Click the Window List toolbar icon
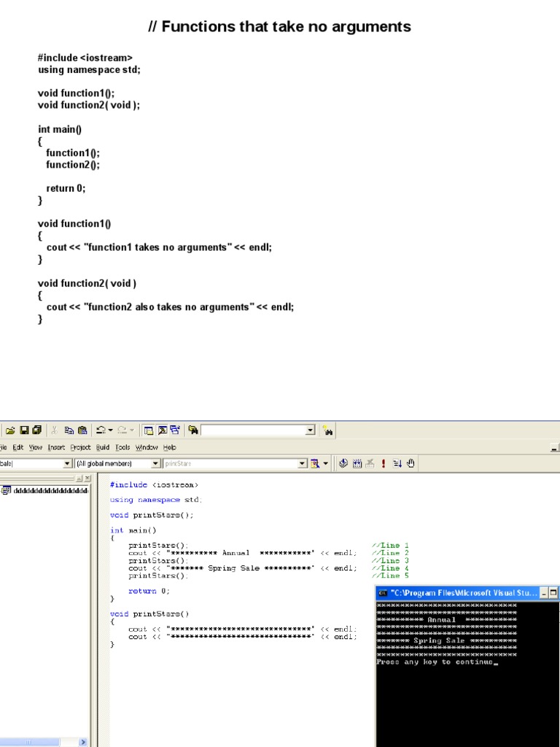Screen dimensions: 560x747 tap(175, 430)
